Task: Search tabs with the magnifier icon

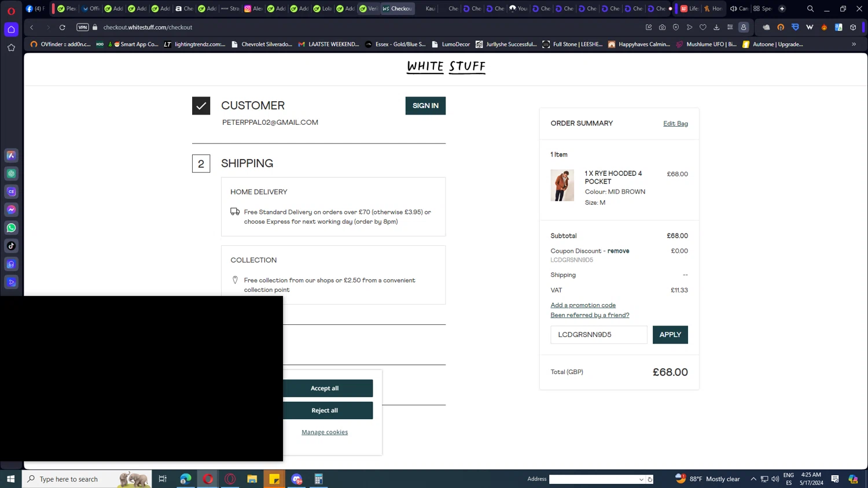Action: 811,9
